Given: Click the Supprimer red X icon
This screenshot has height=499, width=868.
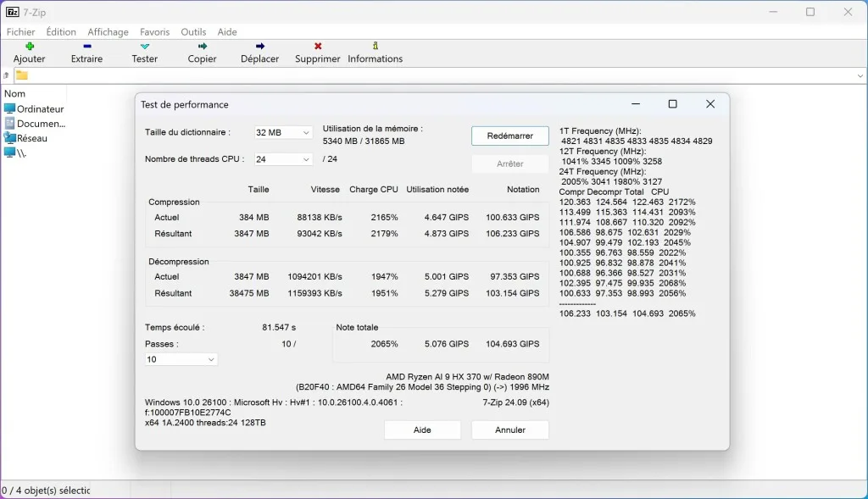Looking at the screenshot, I should click(x=318, y=47).
